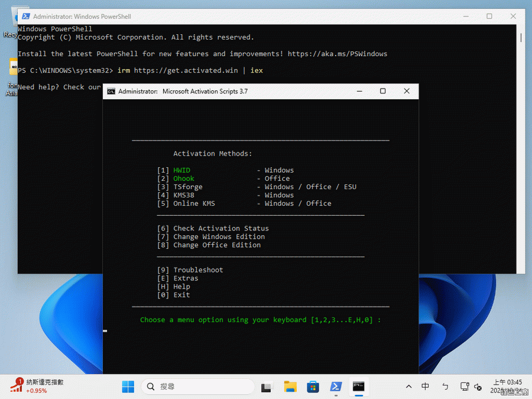The image size is (532, 399).
Task: Click the 中 input method indicator
Action: [x=426, y=387]
